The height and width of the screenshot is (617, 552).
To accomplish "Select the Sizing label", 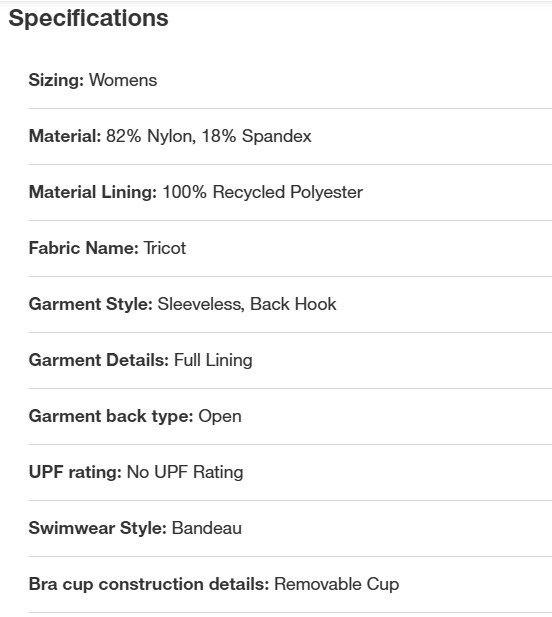I will pos(56,81).
